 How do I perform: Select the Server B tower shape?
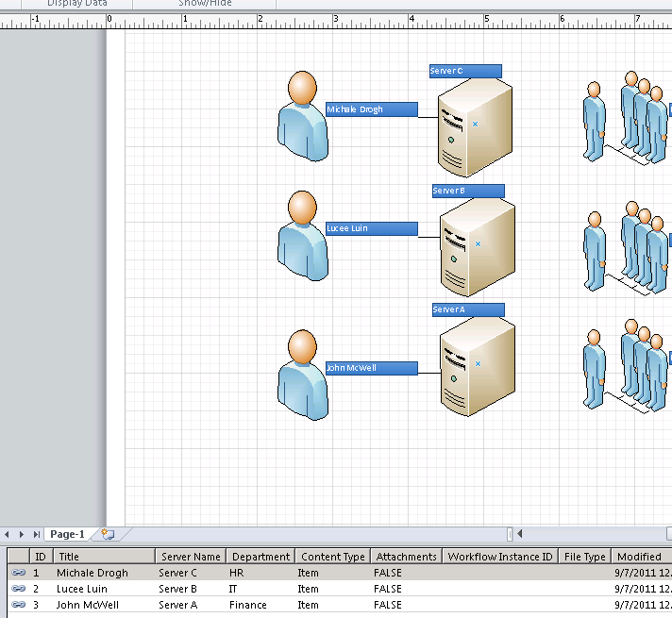(478, 247)
